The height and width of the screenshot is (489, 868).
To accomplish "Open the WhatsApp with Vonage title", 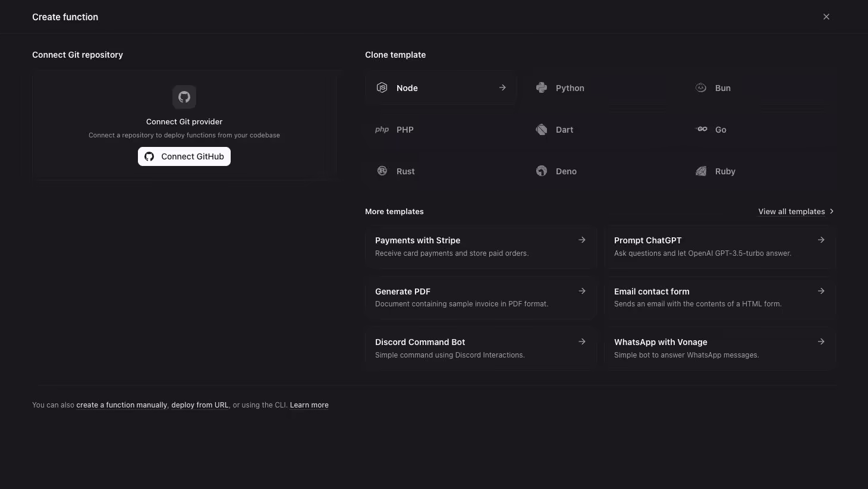I will [661, 342].
